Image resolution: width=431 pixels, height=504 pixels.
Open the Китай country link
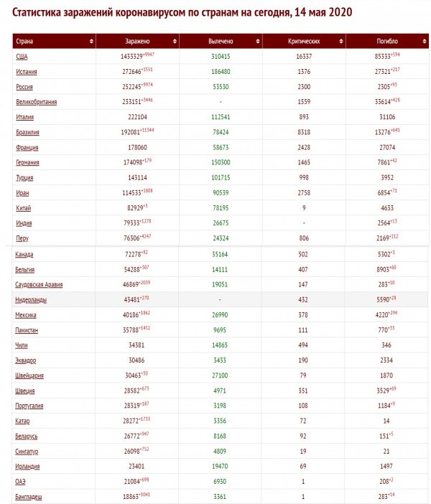(24, 207)
